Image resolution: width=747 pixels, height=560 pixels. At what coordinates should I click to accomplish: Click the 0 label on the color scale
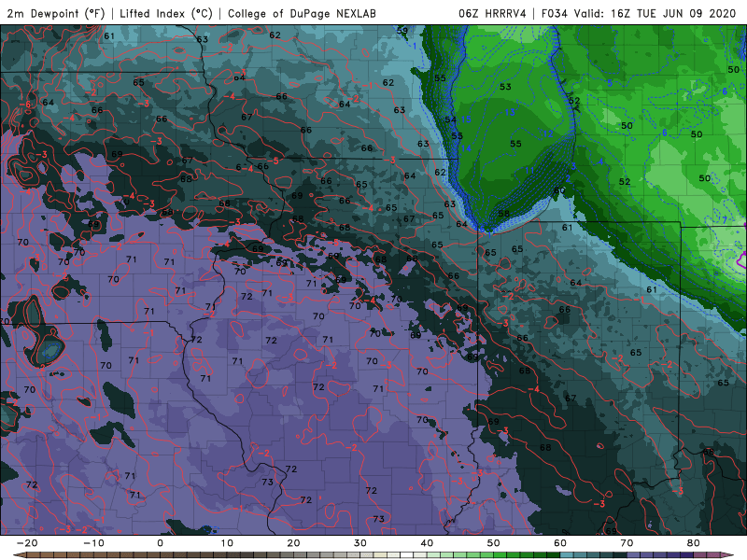coord(160,543)
